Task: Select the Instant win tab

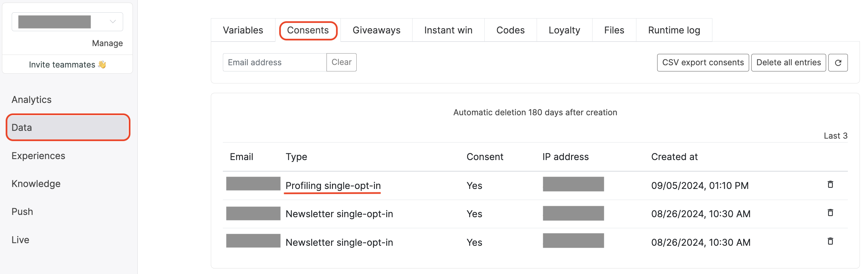Action: coord(448,30)
